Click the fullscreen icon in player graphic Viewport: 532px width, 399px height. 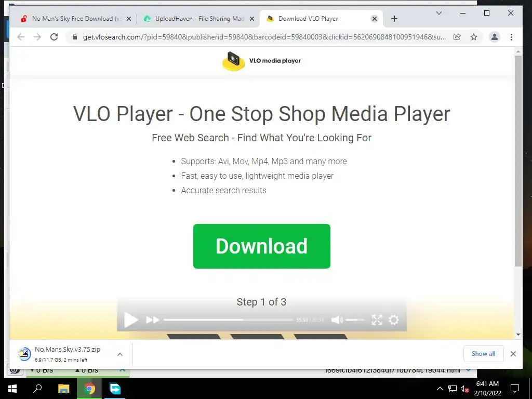point(377,320)
